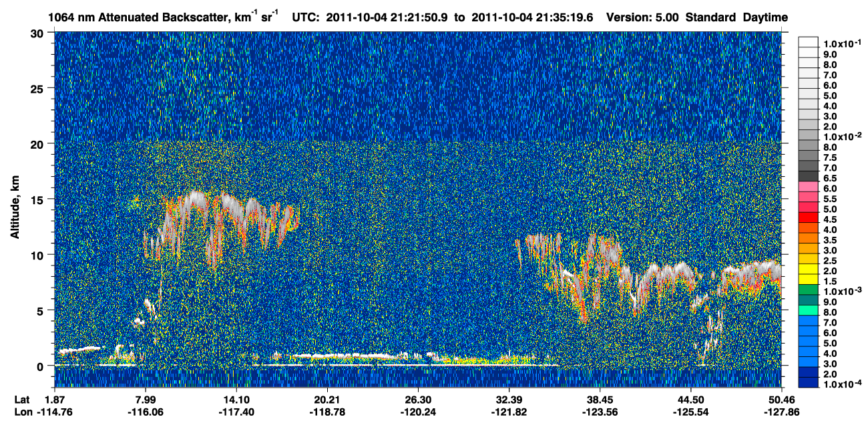
Task: Click the colorbar label 1.0x10-4
Action: click(x=843, y=384)
